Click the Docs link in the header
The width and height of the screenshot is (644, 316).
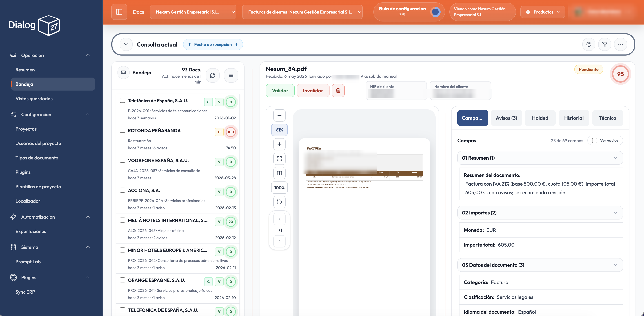(139, 12)
